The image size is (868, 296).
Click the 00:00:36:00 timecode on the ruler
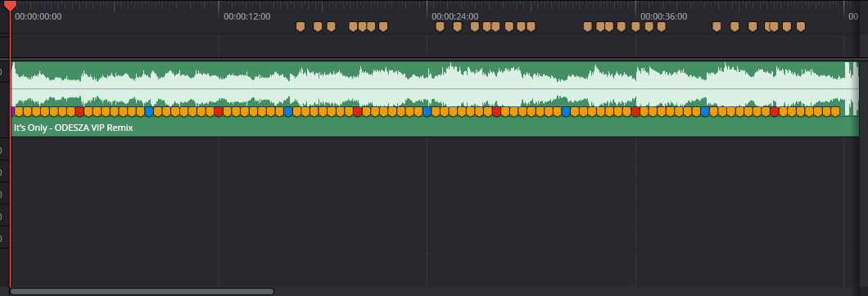tap(664, 16)
